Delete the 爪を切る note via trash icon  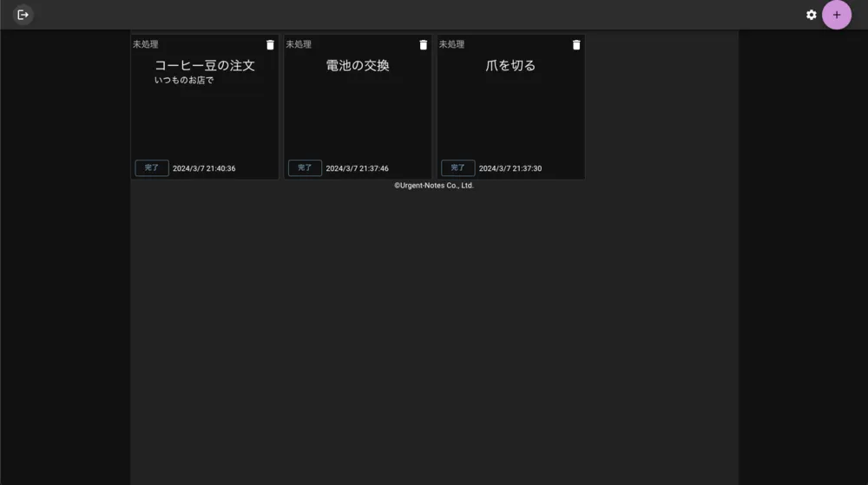(576, 45)
